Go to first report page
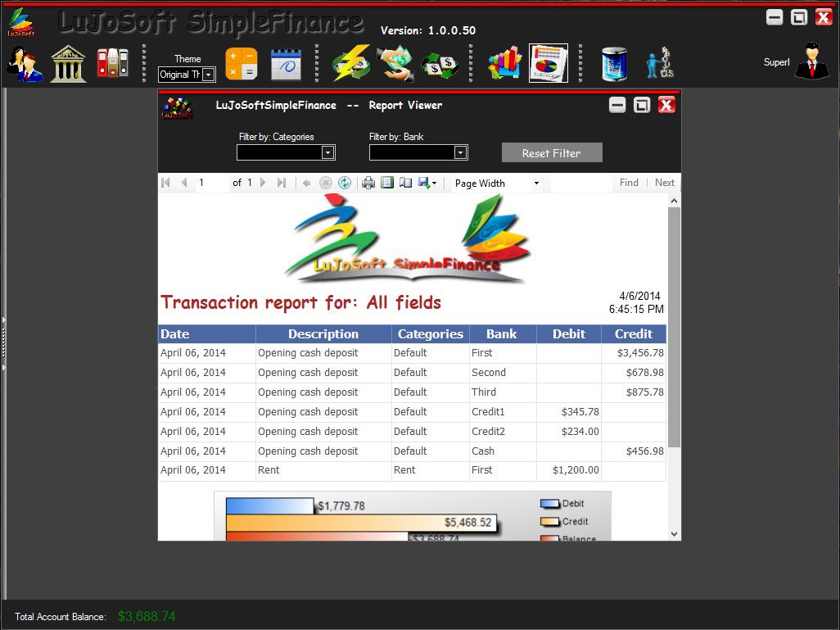 click(165, 183)
